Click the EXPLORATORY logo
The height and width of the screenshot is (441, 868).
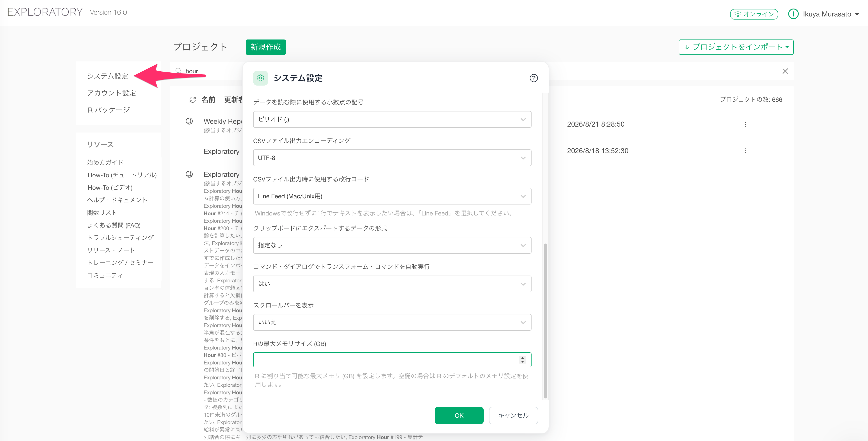point(45,12)
